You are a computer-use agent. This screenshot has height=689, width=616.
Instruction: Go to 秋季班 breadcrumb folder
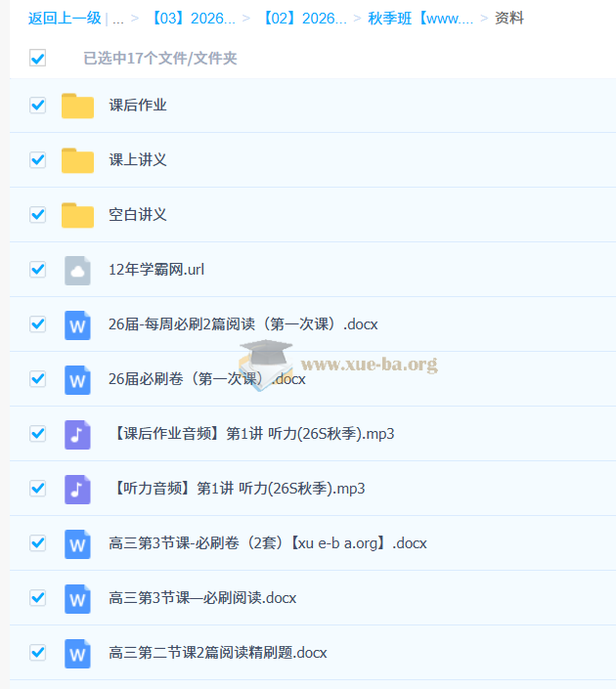[x=420, y=19]
